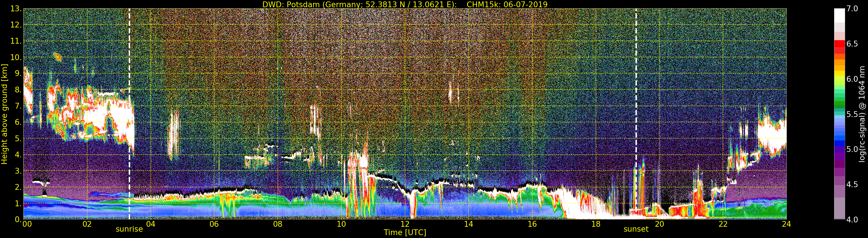This screenshot has height=238, width=868.
Task: Select the "Height above ground [km]" axis label
Action: tap(4, 114)
